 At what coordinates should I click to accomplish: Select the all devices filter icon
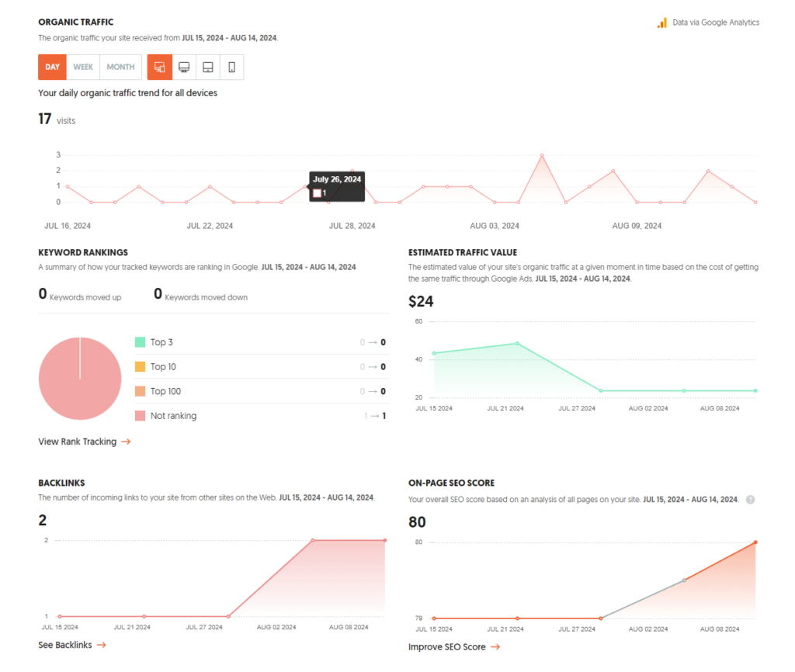pos(159,68)
